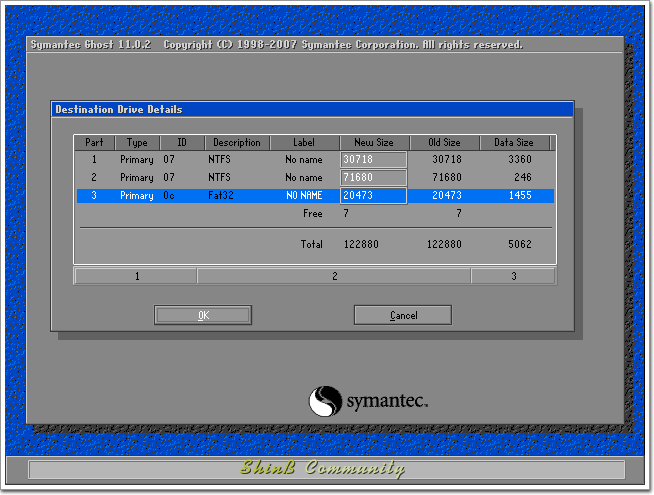Image resolution: width=654 pixels, height=495 pixels.
Task: Click the Description column header
Action: tap(237, 143)
